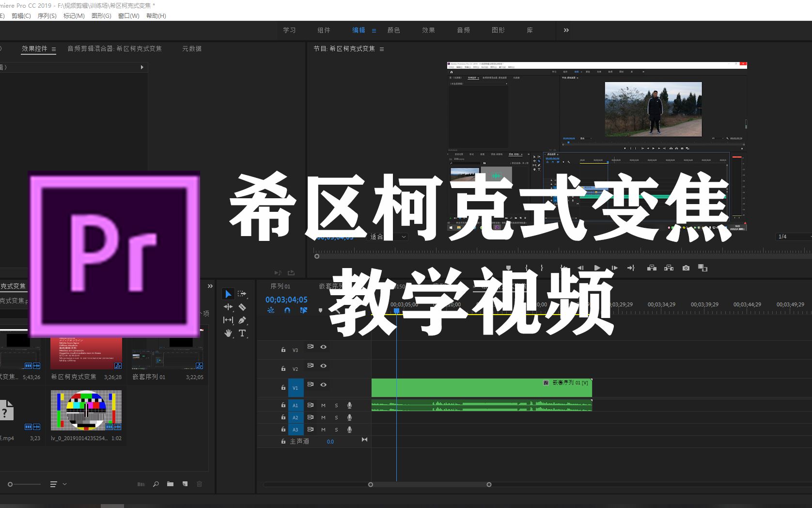Select the 序列 01 timeline tab
Image resolution: width=812 pixels, height=508 pixels.
[x=280, y=286]
